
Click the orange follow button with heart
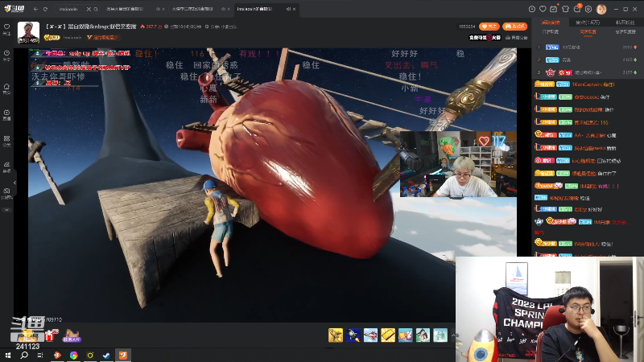click(489, 27)
